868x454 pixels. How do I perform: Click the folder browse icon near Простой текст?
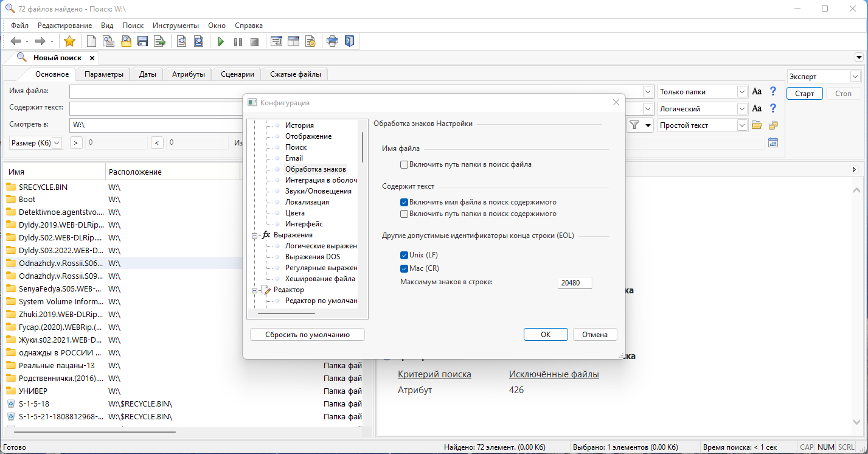(757, 125)
